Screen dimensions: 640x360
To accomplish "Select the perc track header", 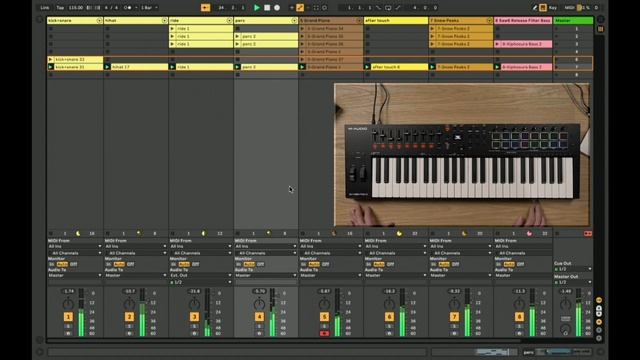I will [266, 20].
